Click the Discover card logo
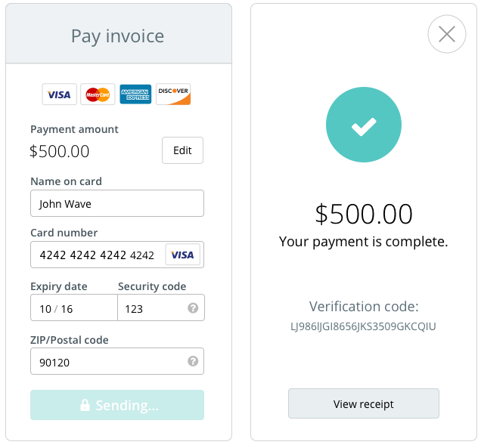Screen dimensions: 481x448 point(173,94)
